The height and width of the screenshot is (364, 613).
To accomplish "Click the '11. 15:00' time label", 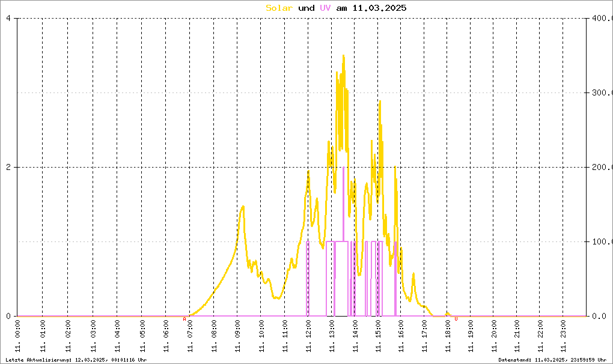I will click(378, 336).
